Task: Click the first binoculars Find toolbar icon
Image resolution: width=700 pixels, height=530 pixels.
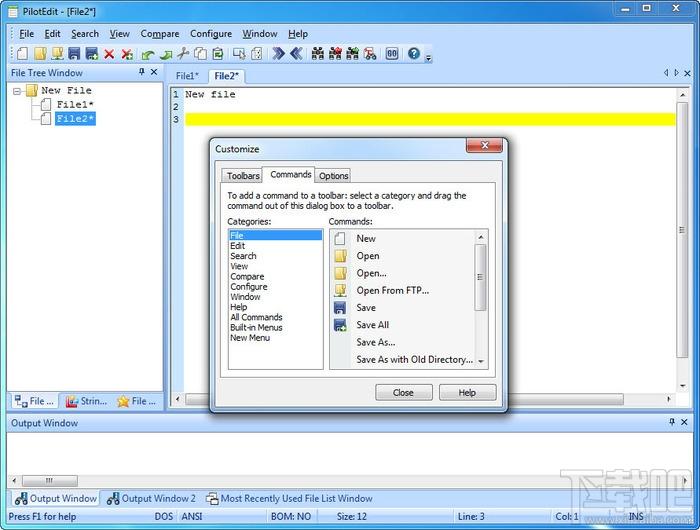Action: tap(318, 54)
